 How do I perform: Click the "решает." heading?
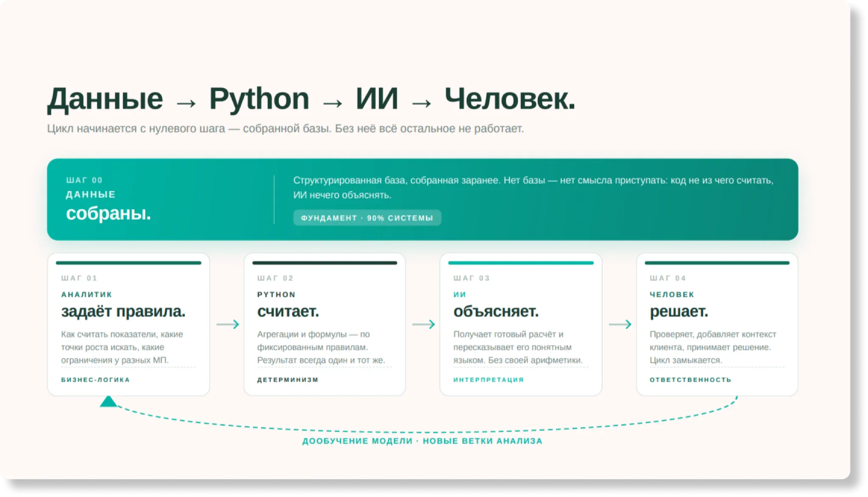tap(679, 312)
